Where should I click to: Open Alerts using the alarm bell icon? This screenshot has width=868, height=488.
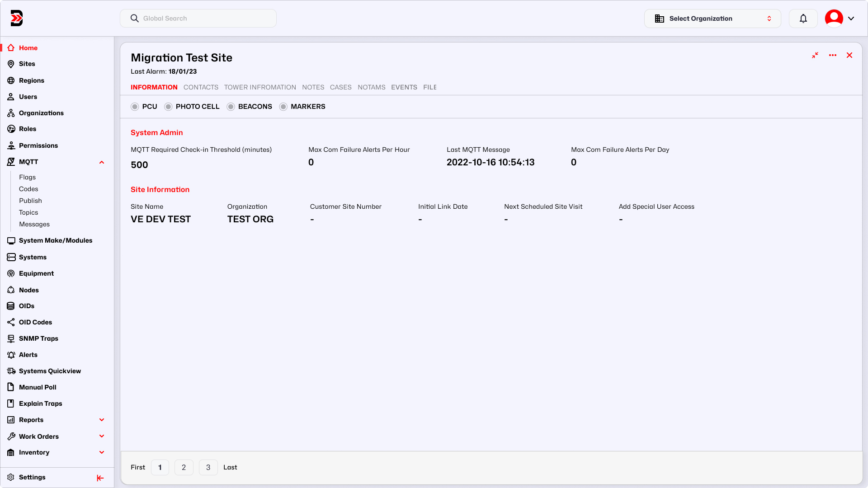click(11, 355)
